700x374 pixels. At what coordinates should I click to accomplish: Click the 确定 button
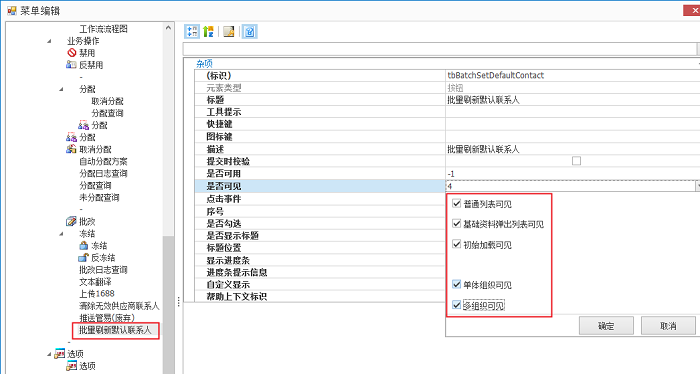pos(606,326)
